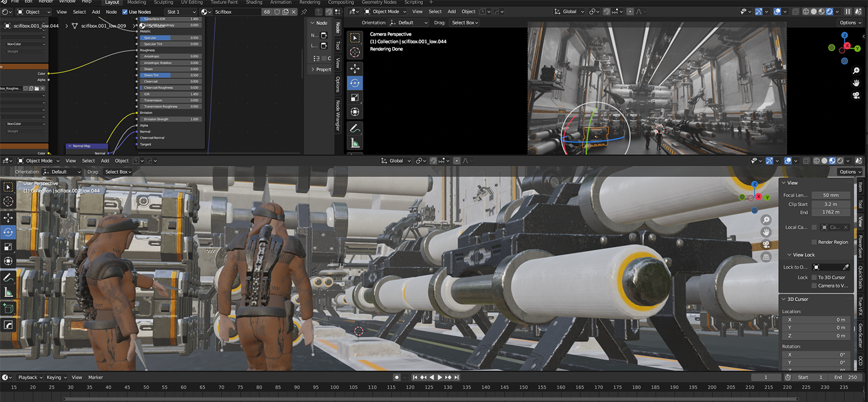Adjust the Specular slider in the shader node
This screenshot has width=868, height=402.
pos(170,38)
